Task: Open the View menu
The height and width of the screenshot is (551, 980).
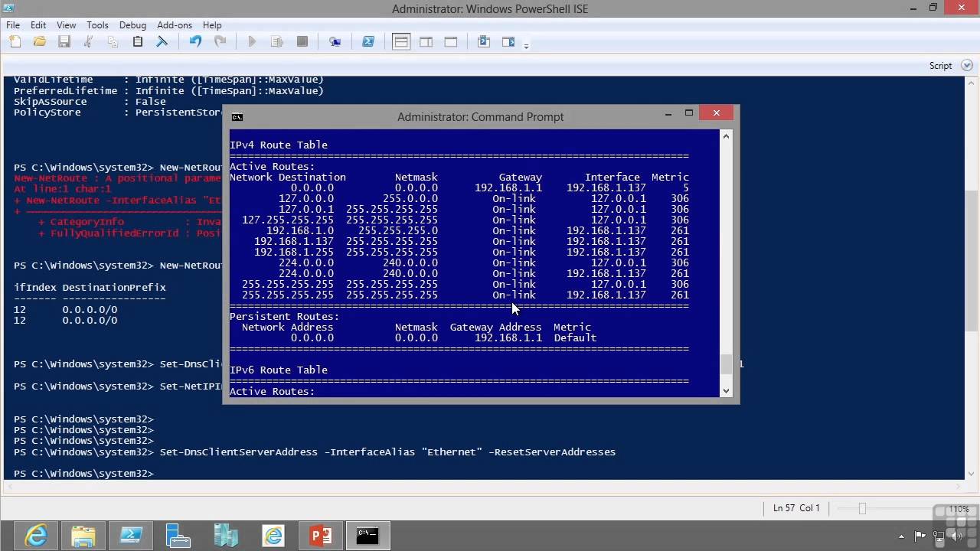Action: [x=67, y=25]
